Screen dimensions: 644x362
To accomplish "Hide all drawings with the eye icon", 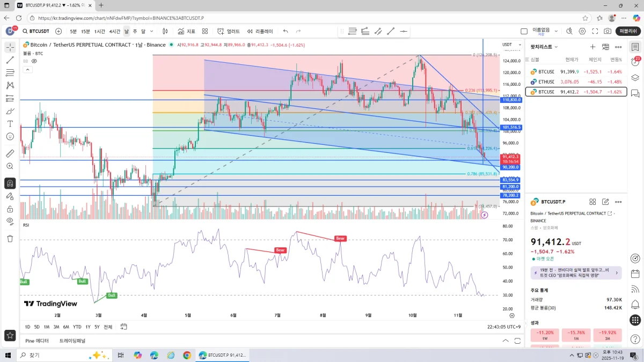I will (x=10, y=221).
